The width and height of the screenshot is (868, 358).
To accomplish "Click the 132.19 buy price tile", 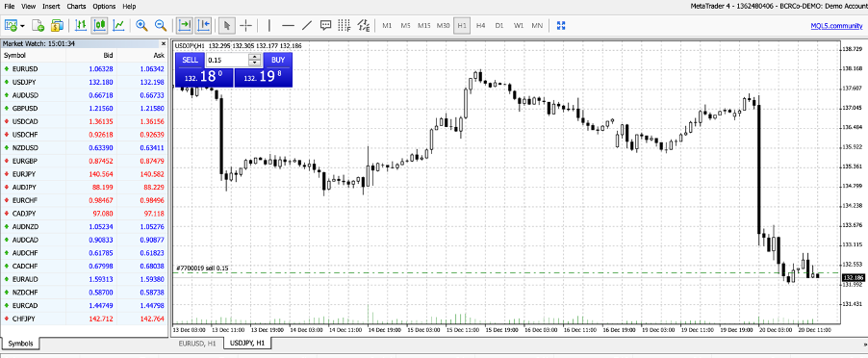I will coord(263,77).
